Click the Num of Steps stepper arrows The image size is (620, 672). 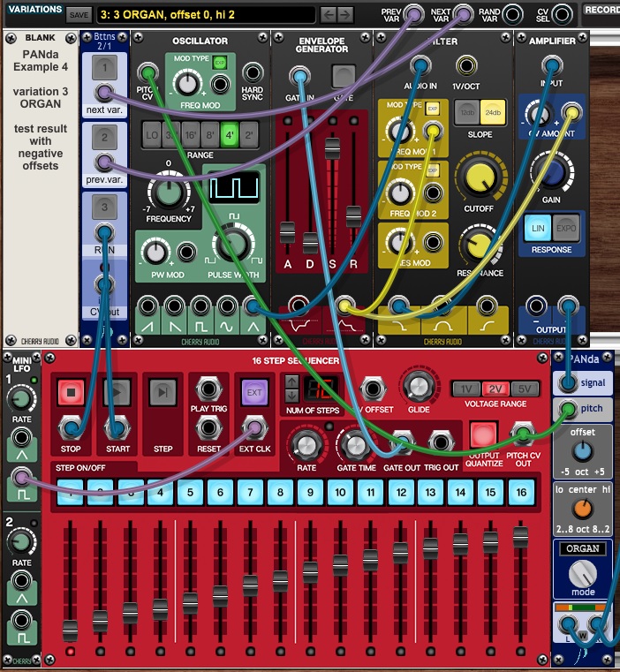(292, 389)
